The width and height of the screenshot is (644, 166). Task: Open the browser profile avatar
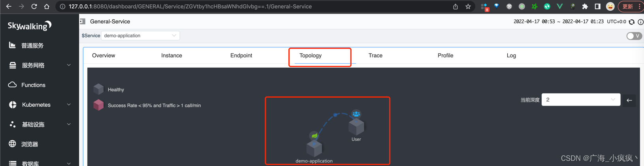coord(610,6)
